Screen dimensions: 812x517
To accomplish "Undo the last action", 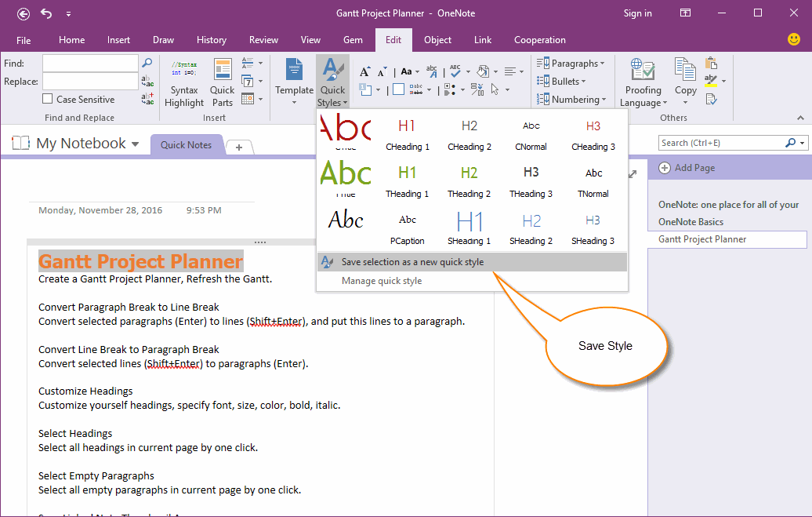I will (46, 13).
